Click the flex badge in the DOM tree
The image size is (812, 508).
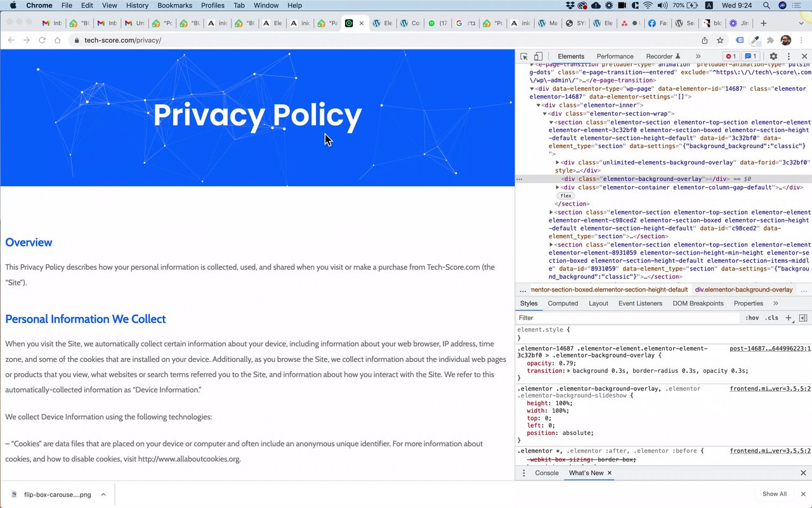[566, 196]
